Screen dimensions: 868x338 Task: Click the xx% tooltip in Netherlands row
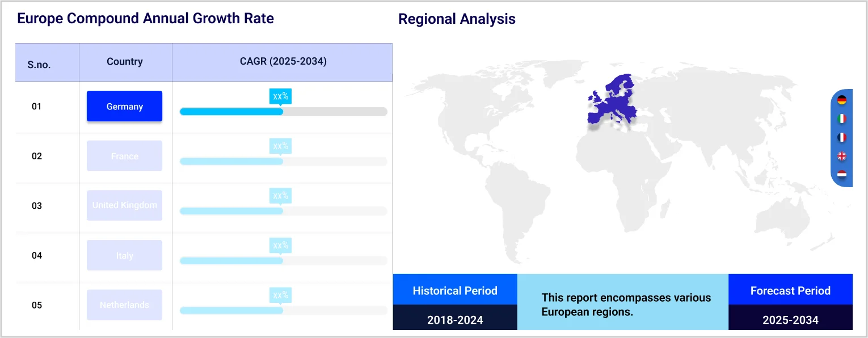coord(280,295)
